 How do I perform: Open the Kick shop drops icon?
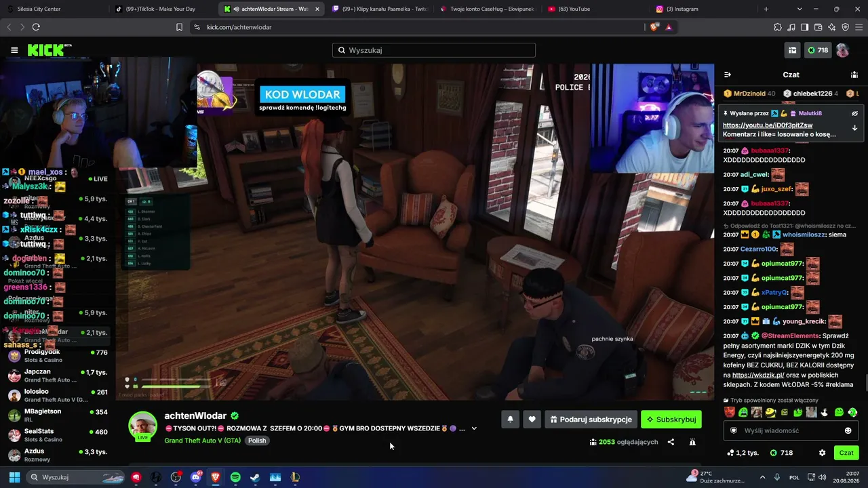(792, 50)
